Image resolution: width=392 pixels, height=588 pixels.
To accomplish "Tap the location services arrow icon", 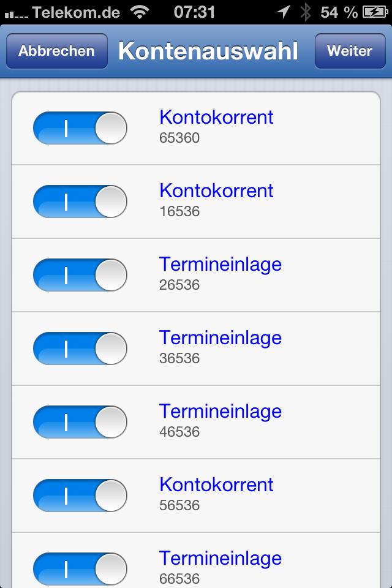I will click(283, 12).
